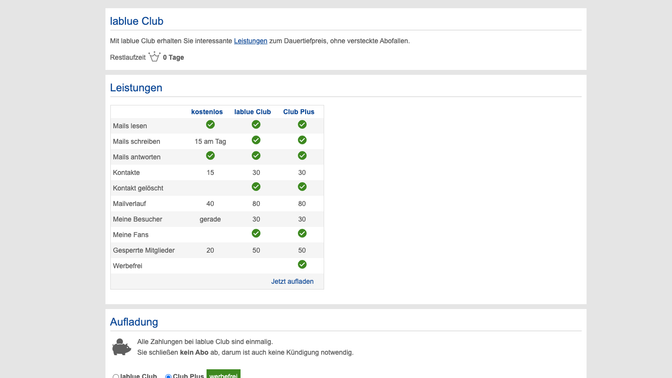Click Club Plus checkmark in Kontakt gelöscht row
The height and width of the screenshot is (378, 672).
tap(302, 187)
